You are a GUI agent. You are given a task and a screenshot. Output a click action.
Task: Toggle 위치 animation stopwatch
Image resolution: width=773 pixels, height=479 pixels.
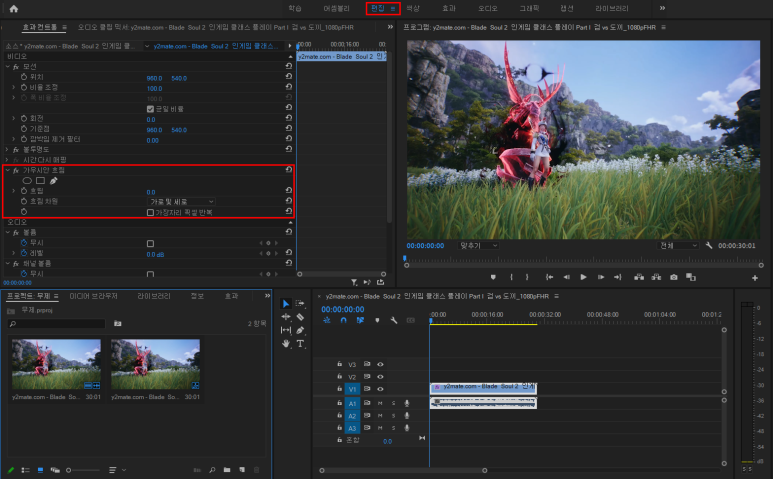click(24, 77)
